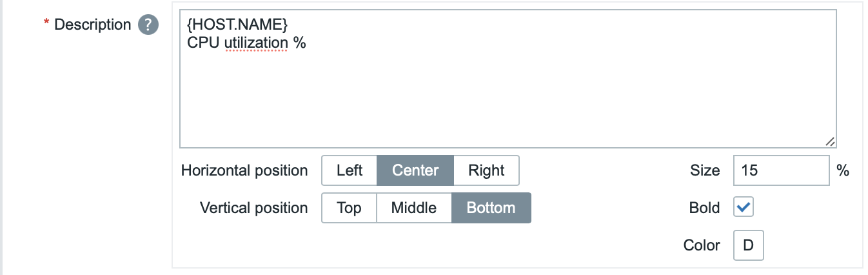This screenshot has height=275, width=868.
Task: Place cursor on the {HOST.NAME} macro line
Action: pyautogui.click(x=237, y=25)
